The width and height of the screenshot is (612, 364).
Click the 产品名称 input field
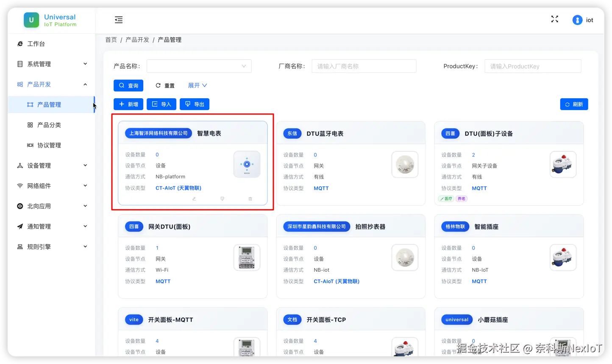(x=198, y=66)
